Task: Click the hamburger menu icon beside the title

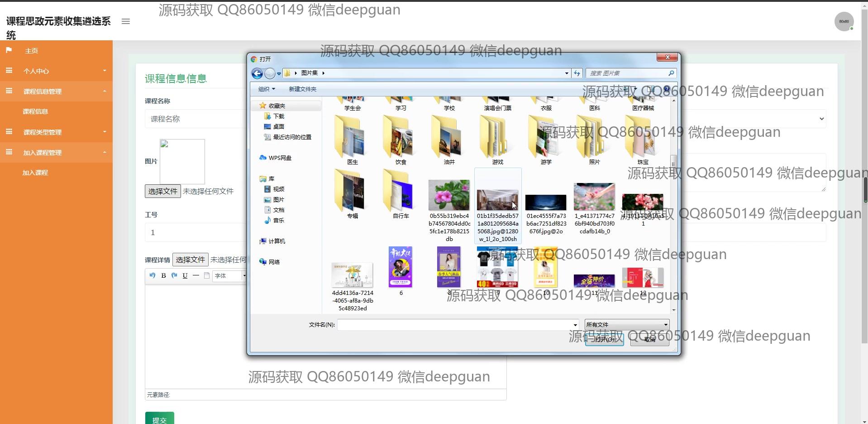Action: [x=126, y=21]
